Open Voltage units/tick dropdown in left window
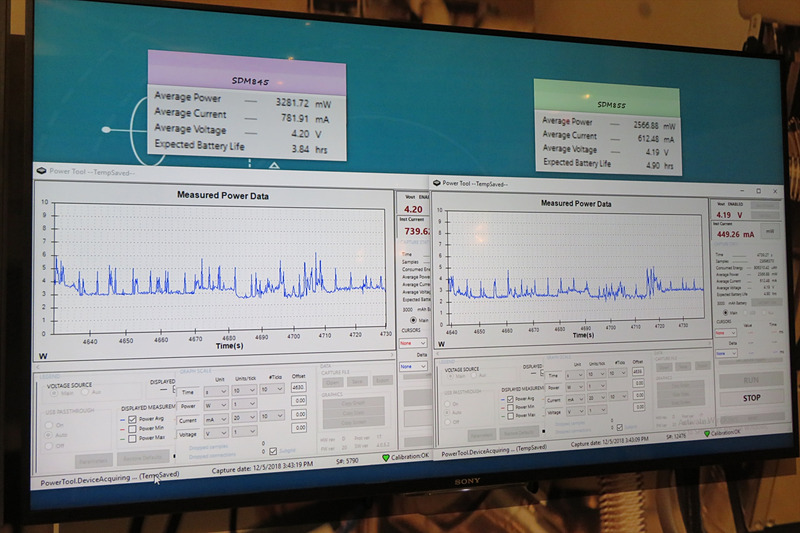Image resolution: width=800 pixels, height=533 pixels. pyautogui.click(x=244, y=432)
